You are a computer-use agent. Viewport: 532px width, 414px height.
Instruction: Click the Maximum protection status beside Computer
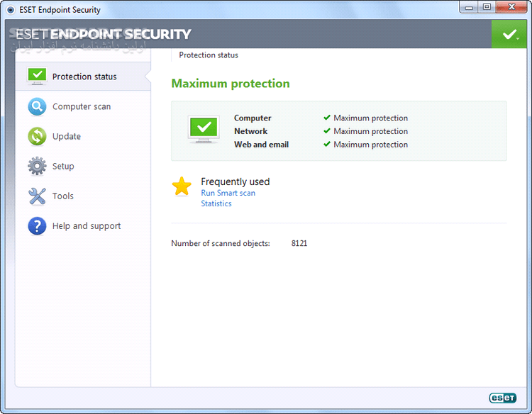(370, 118)
